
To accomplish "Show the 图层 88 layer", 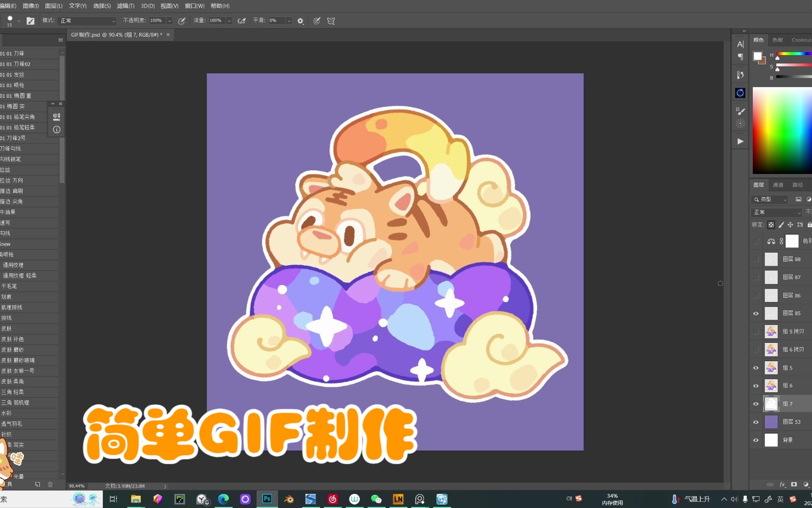I will pyautogui.click(x=756, y=259).
